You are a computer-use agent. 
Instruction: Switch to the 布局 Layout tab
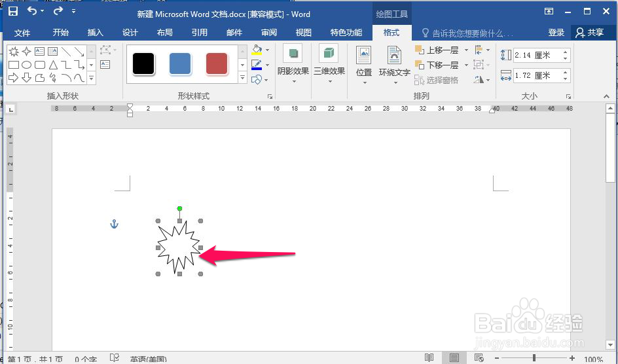pos(165,33)
